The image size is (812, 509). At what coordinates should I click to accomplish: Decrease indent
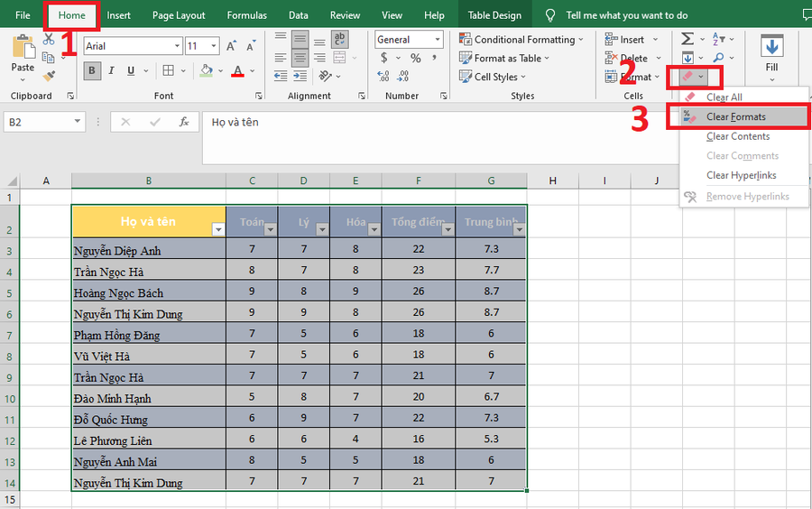281,76
